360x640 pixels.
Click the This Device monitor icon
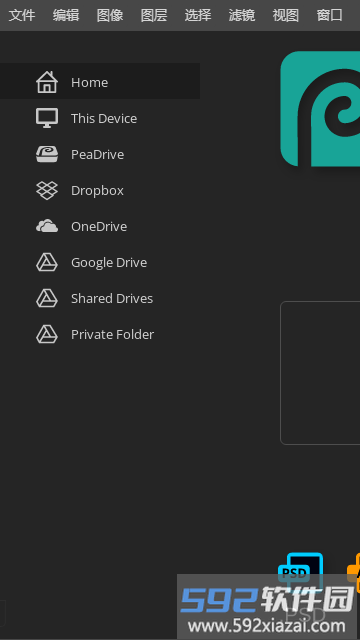point(47,118)
